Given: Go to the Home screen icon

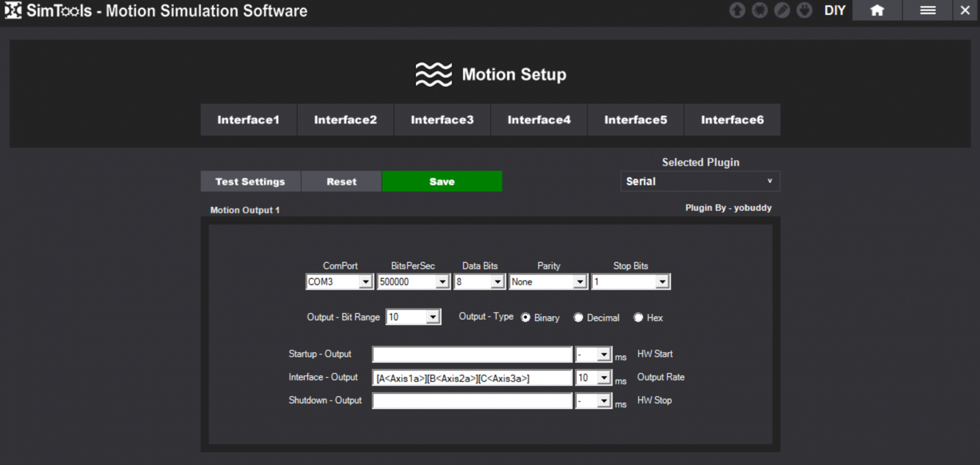Looking at the screenshot, I should coord(877,10).
